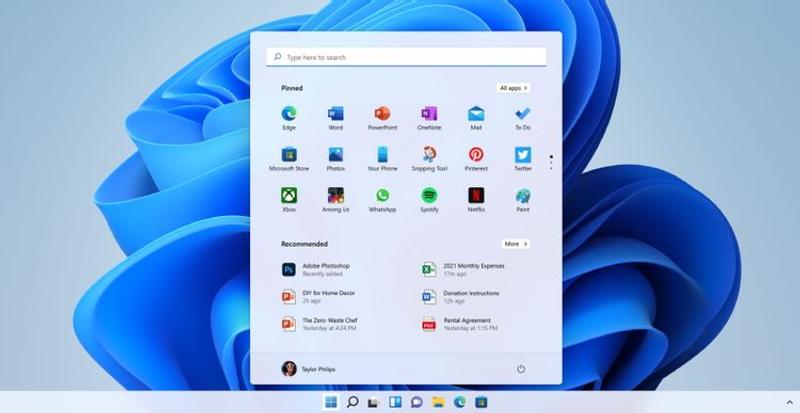Open File Explorer on taskbar

(x=438, y=402)
